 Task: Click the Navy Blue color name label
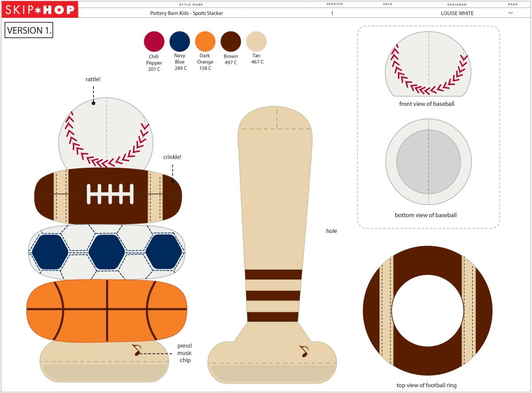pyautogui.click(x=180, y=59)
